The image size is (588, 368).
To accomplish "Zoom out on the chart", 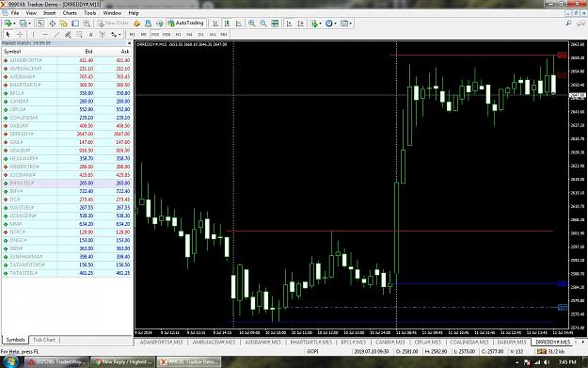I will (x=263, y=24).
